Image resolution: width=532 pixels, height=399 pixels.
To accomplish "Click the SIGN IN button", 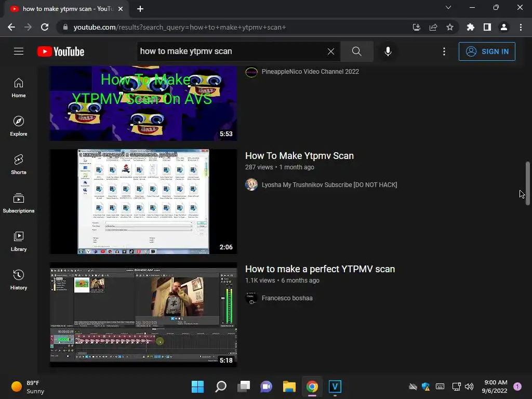I will pyautogui.click(x=487, y=51).
